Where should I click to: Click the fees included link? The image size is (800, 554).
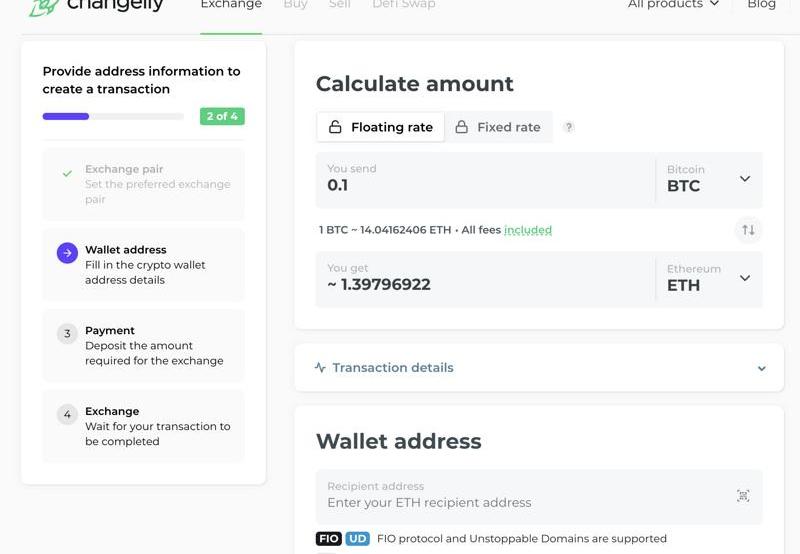click(x=528, y=230)
